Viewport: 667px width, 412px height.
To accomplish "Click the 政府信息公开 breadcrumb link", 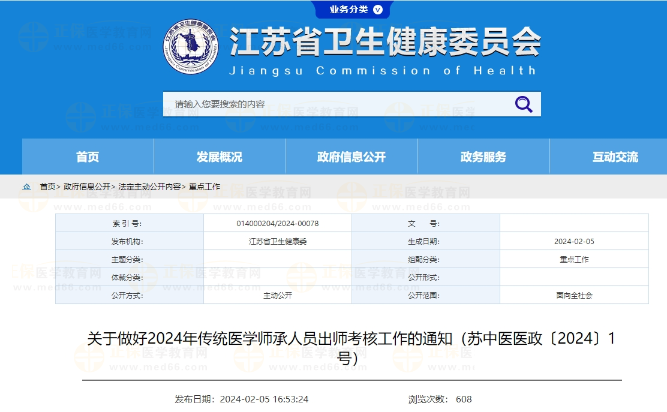I will point(87,186).
